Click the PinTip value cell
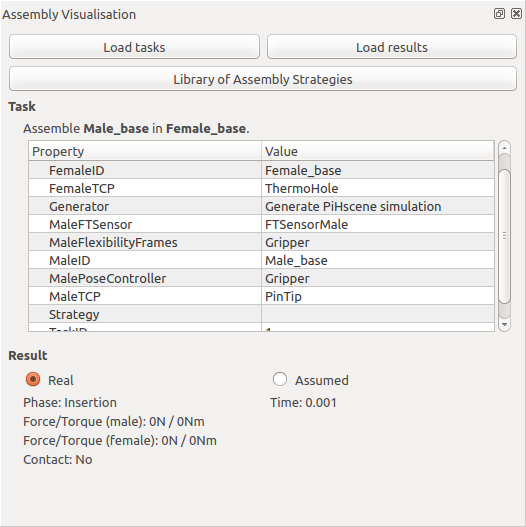 378,296
